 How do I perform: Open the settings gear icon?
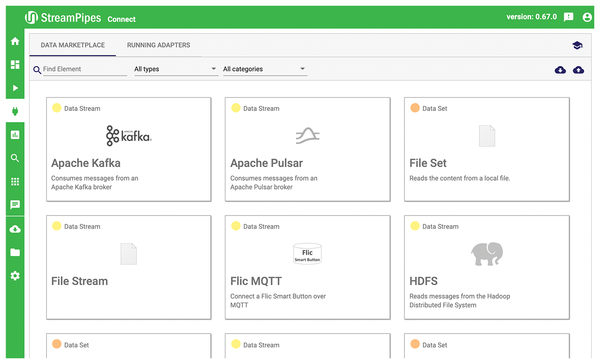point(15,276)
